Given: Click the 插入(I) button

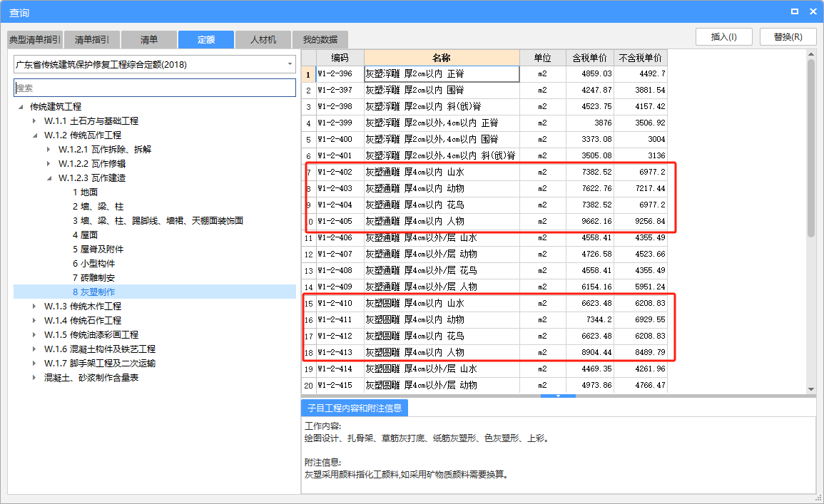Looking at the screenshot, I should point(723,37).
